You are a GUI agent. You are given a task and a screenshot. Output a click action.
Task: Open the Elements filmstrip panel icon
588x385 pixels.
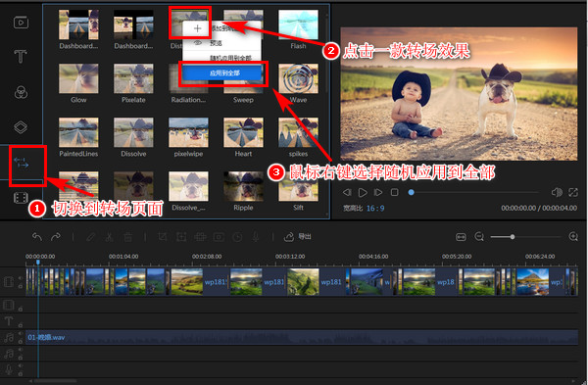tap(21, 197)
